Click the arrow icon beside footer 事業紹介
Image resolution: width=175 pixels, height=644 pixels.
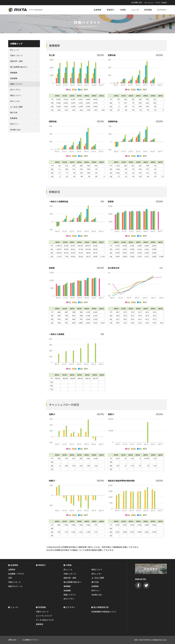coord(37,565)
